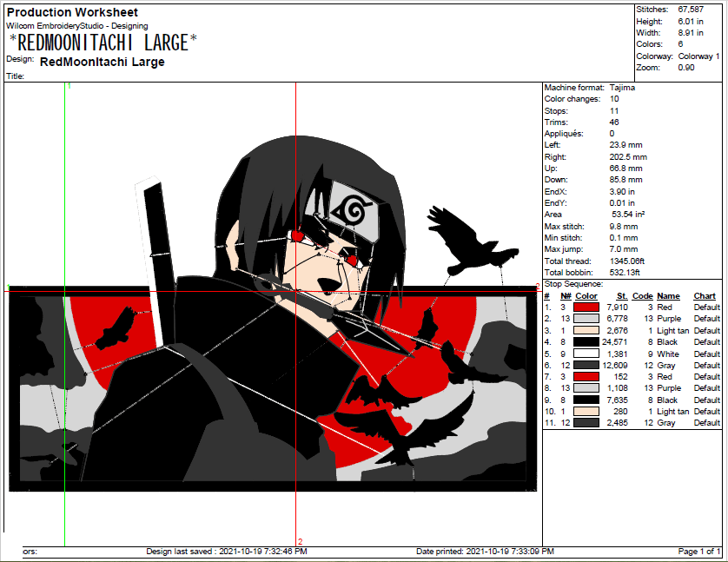The width and height of the screenshot is (728, 562).
Task: Select the 'Date printed' timestamp
Action: (x=485, y=552)
